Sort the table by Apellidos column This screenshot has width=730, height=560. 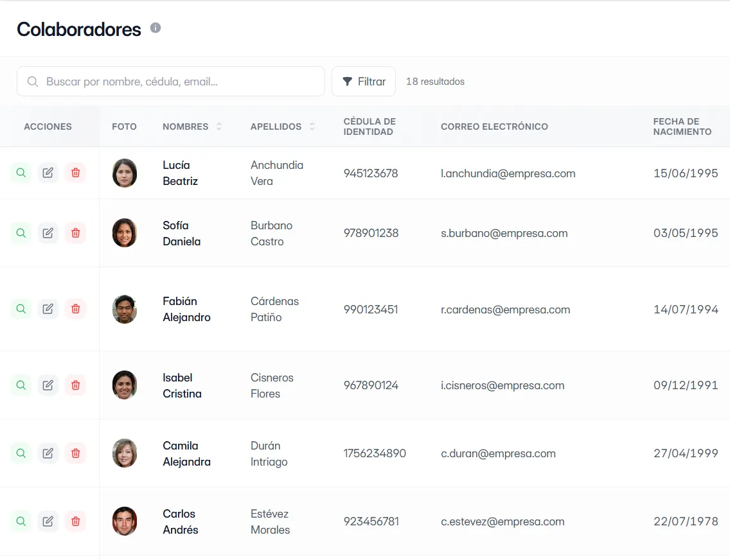point(312,127)
